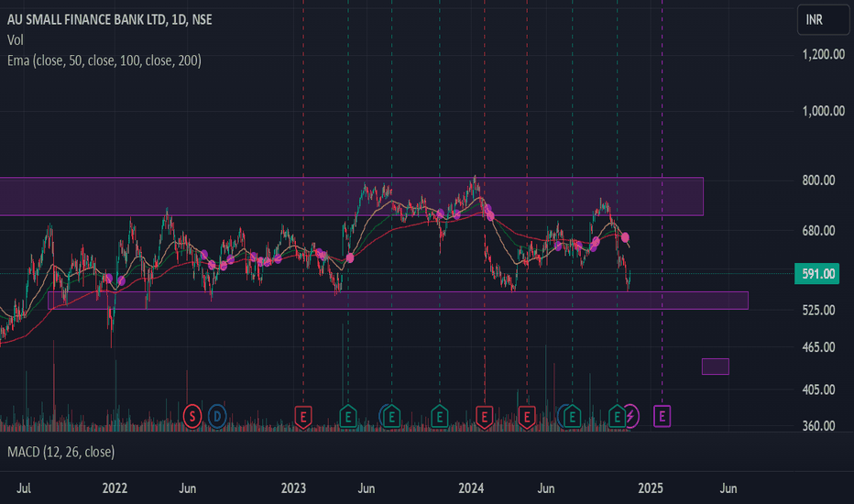Click the Jun label between 2022 and 2023
This screenshot has height=504, width=854.
coord(188,488)
